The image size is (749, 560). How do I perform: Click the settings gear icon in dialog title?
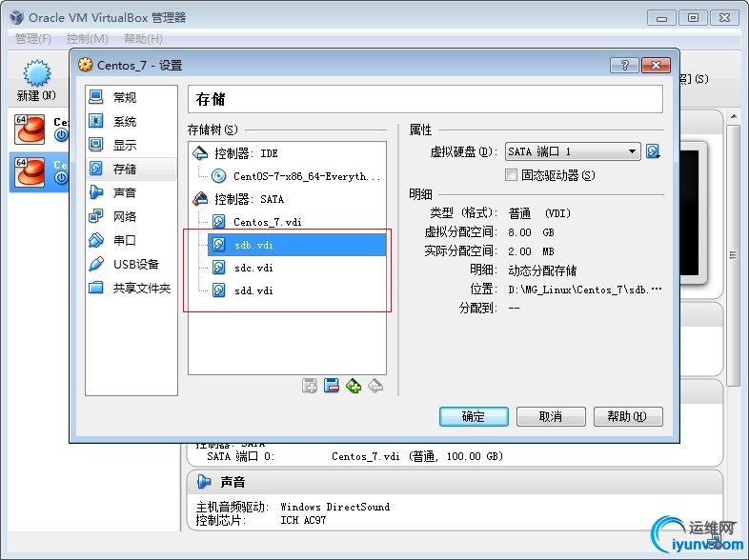(85, 65)
